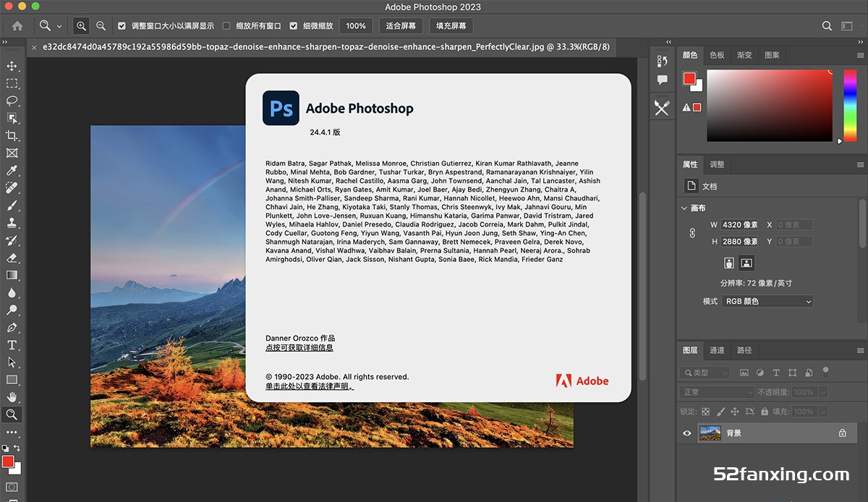The width and height of the screenshot is (868, 502).
Task: Toggle 细微缩放 checkbox
Action: point(294,25)
